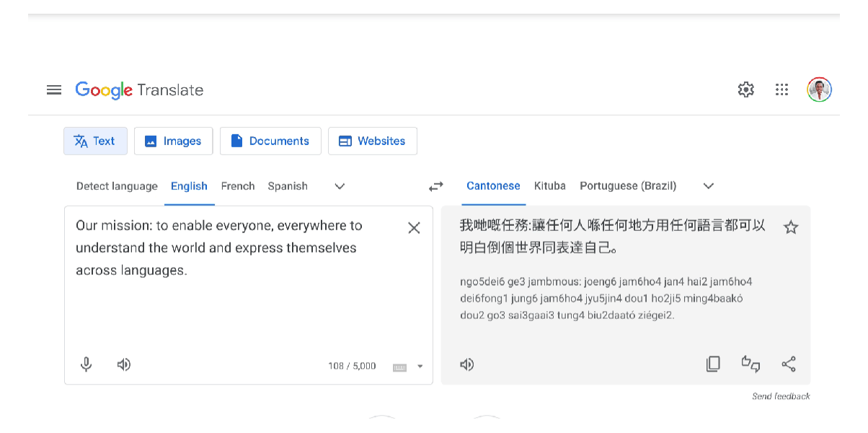
Task: Click the microphone icon to translate by voice
Action: (86, 365)
